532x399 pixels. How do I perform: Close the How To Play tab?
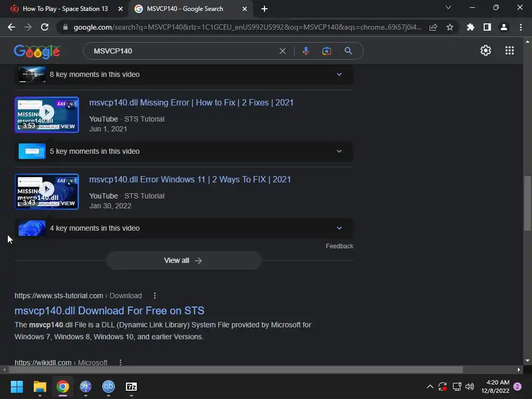[121, 9]
